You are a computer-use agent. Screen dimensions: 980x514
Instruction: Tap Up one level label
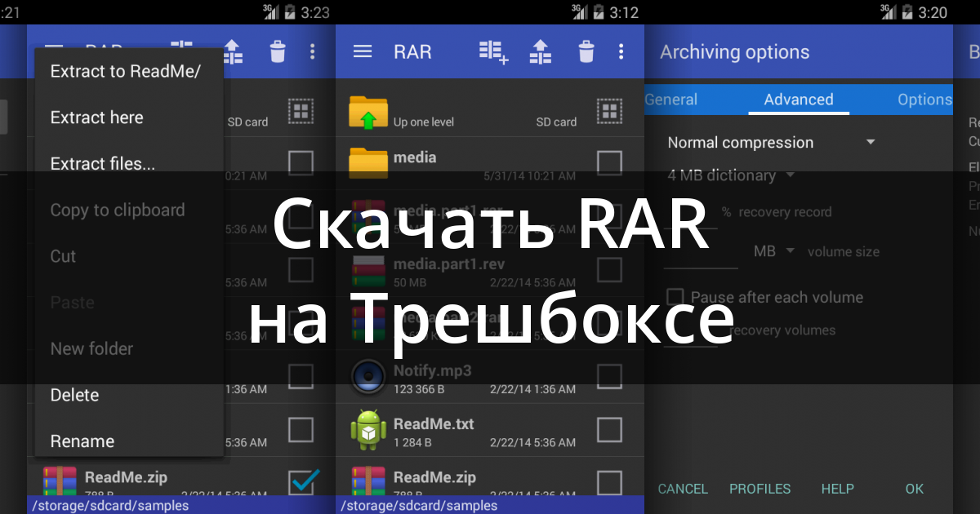pyautogui.click(x=423, y=122)
